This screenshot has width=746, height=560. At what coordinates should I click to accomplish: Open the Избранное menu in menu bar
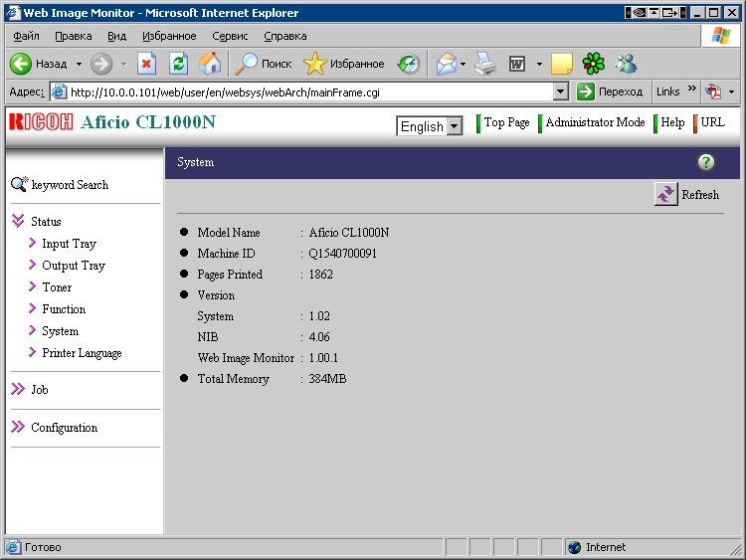[x=169, y=36]
